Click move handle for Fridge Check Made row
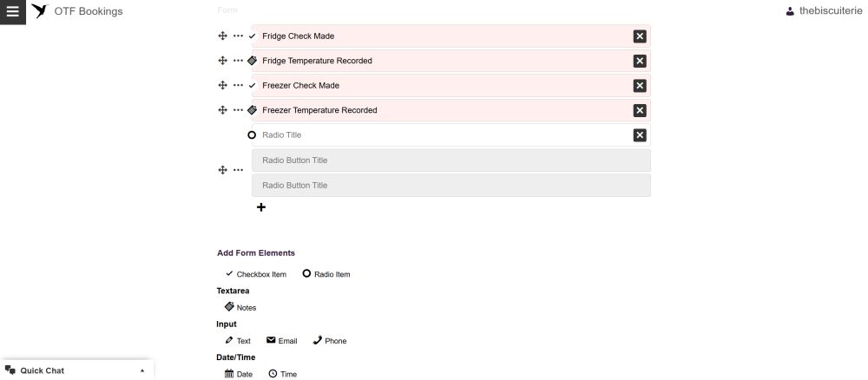 [222, 36]
